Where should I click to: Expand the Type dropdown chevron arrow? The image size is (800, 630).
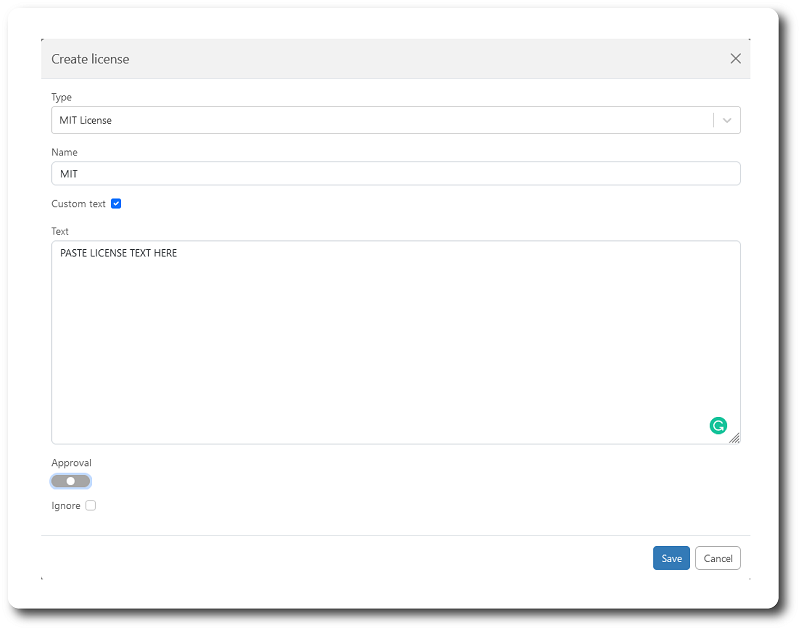tap(727, 120)
